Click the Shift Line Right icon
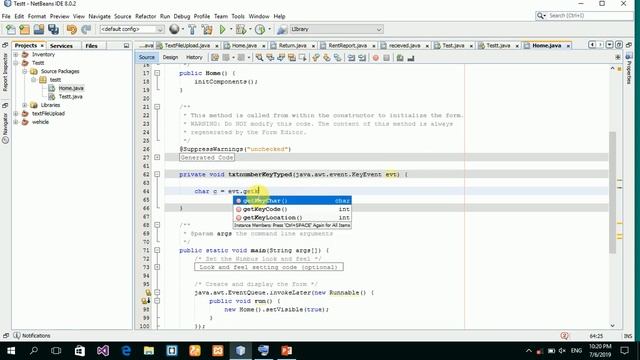 [x=362, y=58]
